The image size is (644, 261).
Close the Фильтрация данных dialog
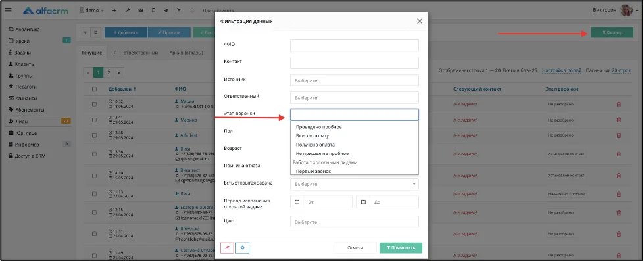pos(419,21)
